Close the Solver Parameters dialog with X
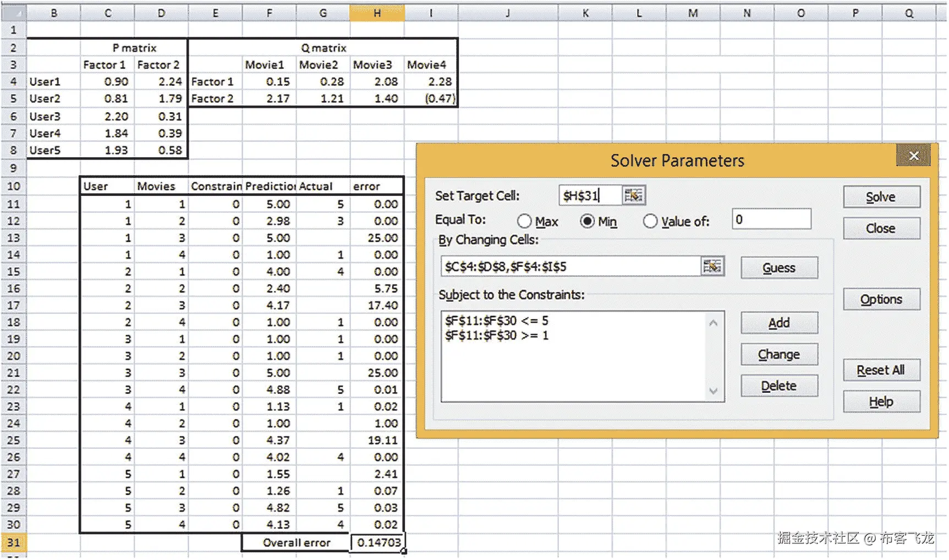Viewport: 949px width, 560px height. point(913,156)
